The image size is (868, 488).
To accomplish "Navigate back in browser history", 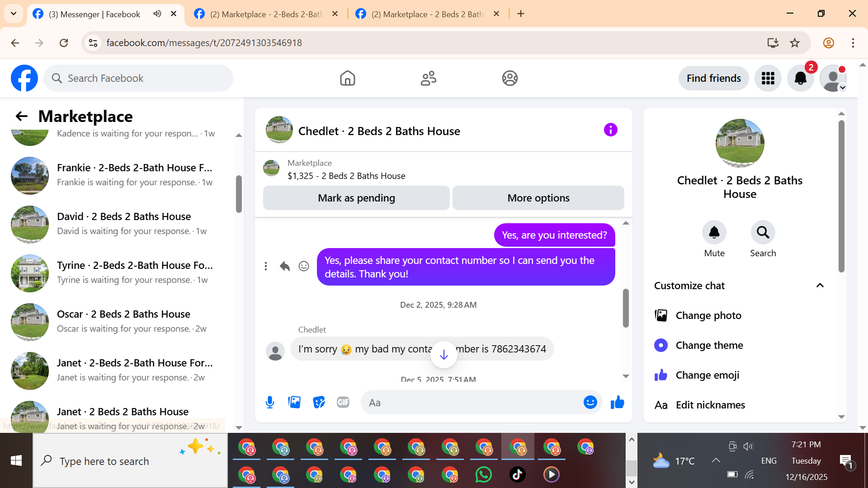I will pyautogui.click(x=15, y=43).
